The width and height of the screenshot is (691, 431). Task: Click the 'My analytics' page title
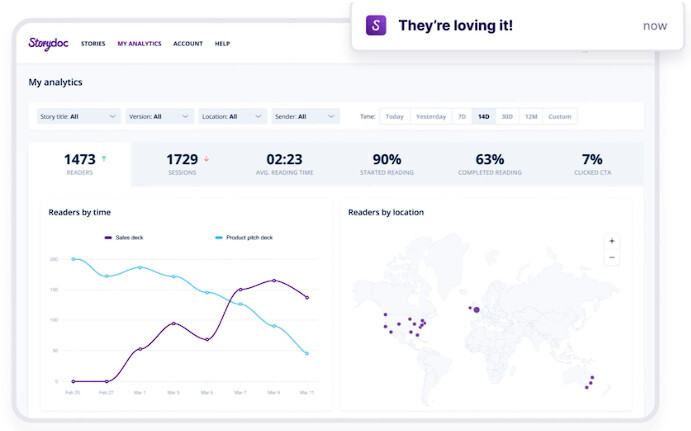point(56,82)
